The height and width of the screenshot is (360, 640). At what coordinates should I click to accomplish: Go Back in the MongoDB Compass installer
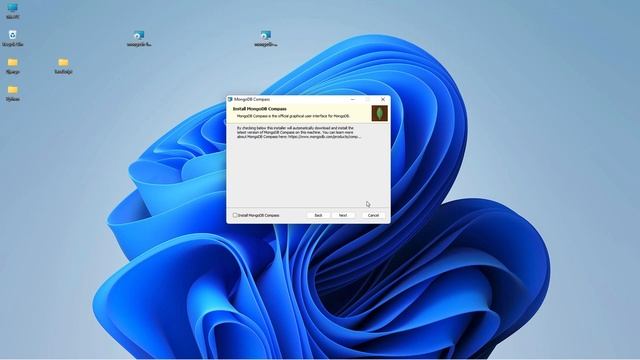[x=318, y=215]
